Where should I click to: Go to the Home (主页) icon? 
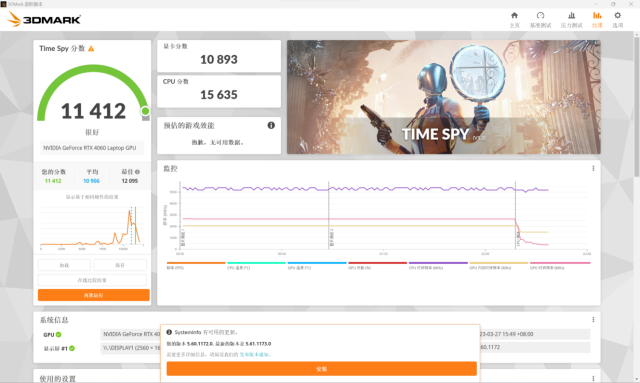(514, 19)
